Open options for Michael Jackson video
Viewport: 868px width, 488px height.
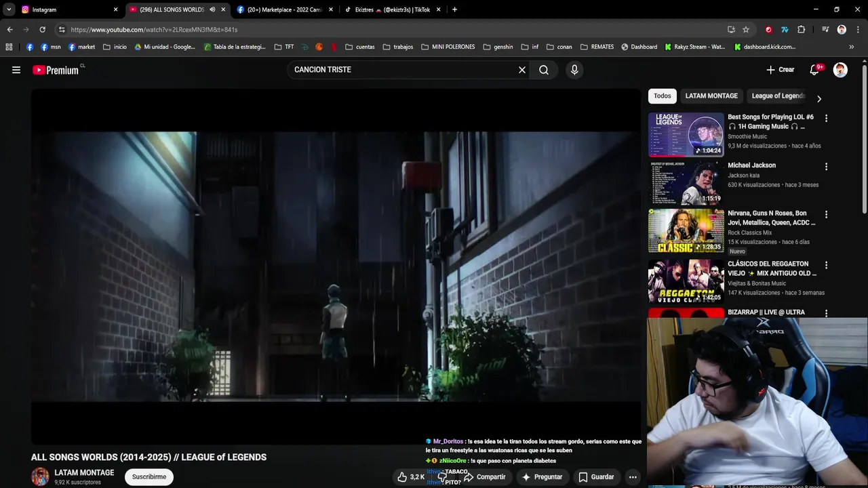pos(826,167)
